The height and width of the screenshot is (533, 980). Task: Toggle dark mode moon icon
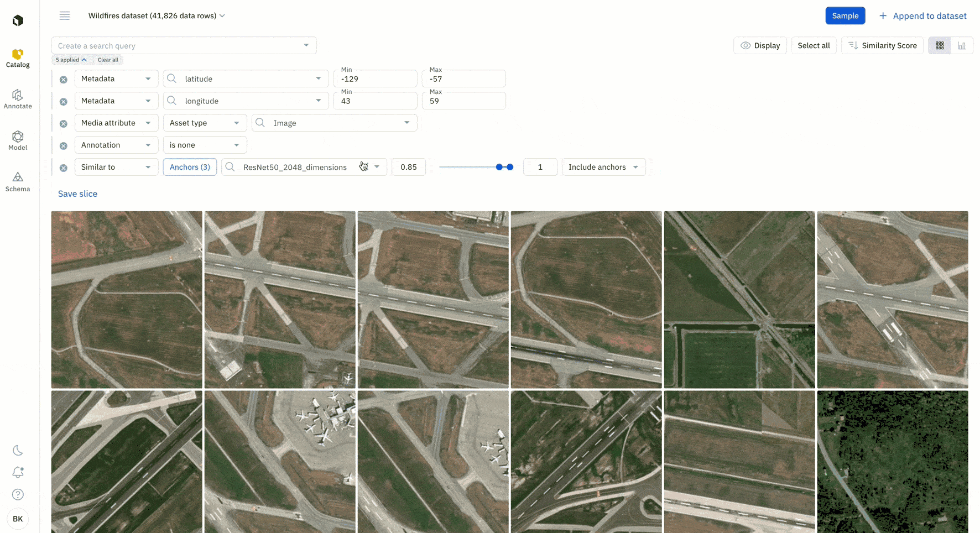click(18, 451)
